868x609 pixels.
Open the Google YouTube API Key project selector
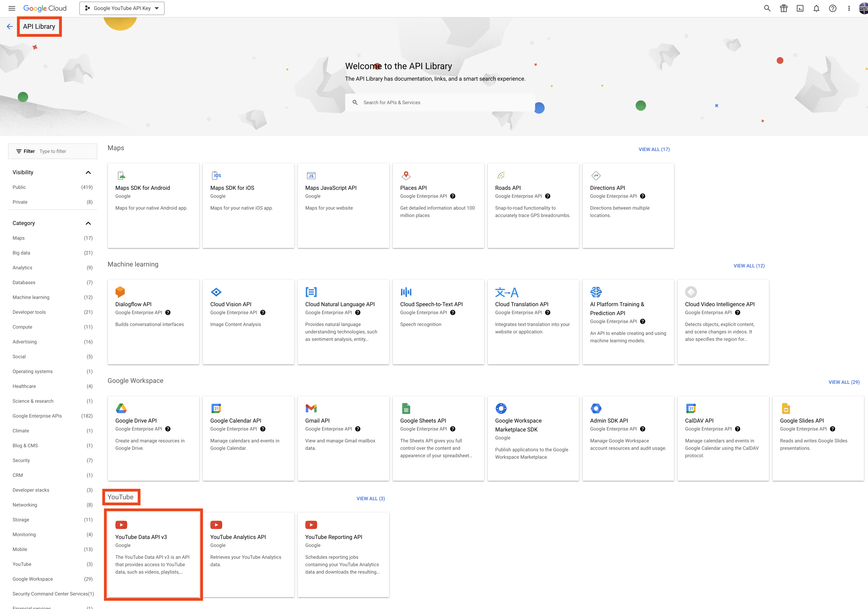(x=122, y=8)
